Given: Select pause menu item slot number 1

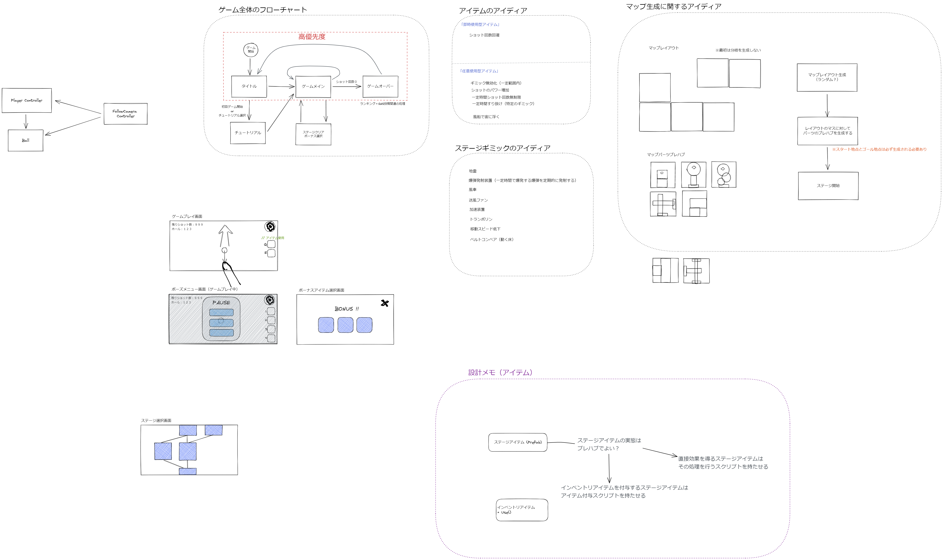Looking at the screenshot, I should pos(271,311).
